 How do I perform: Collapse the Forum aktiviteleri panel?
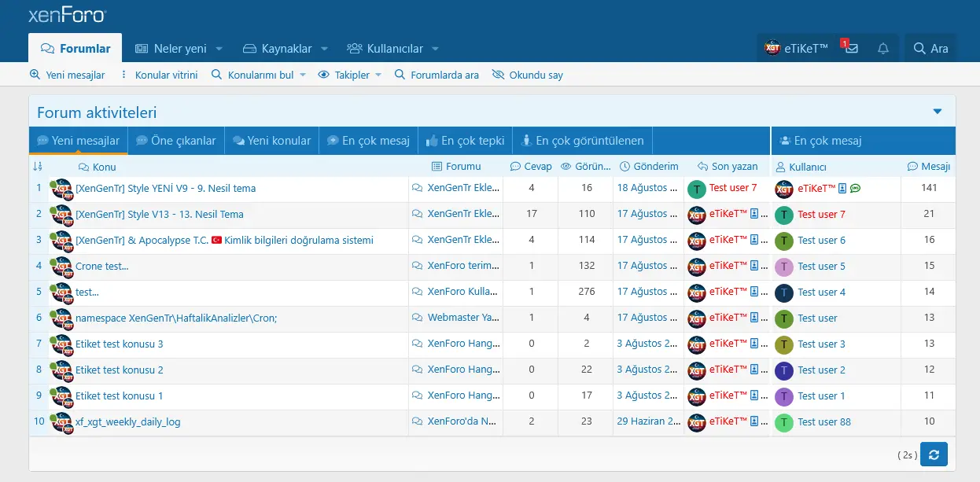[x=937, y=112]
